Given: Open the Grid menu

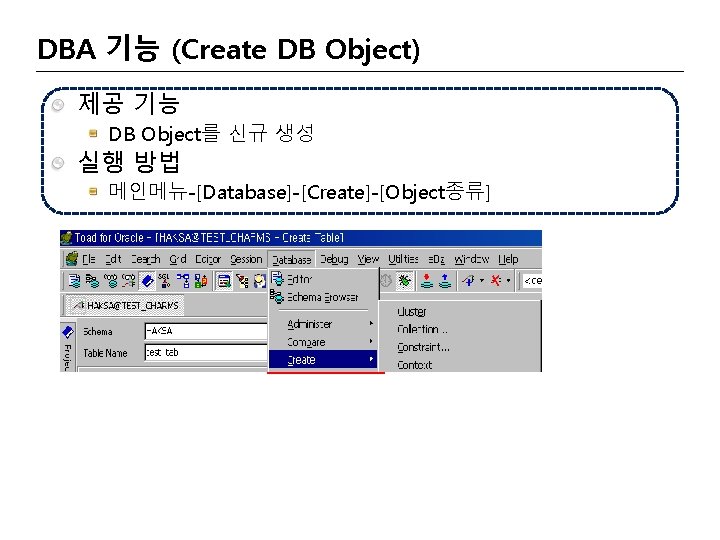Looking at the screenshot, I should (x=178, y=259).
